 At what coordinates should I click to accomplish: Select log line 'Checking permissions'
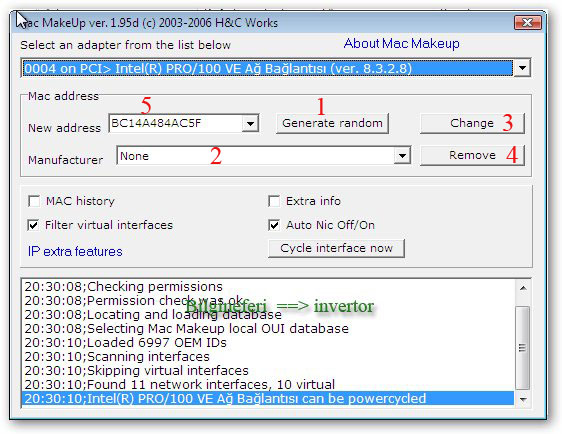coord(268,287)
